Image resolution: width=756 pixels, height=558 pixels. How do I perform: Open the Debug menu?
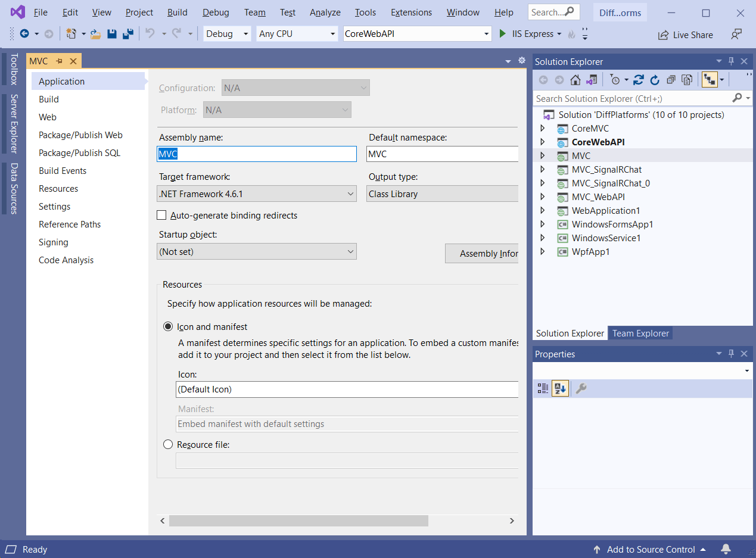click(216, 12)
